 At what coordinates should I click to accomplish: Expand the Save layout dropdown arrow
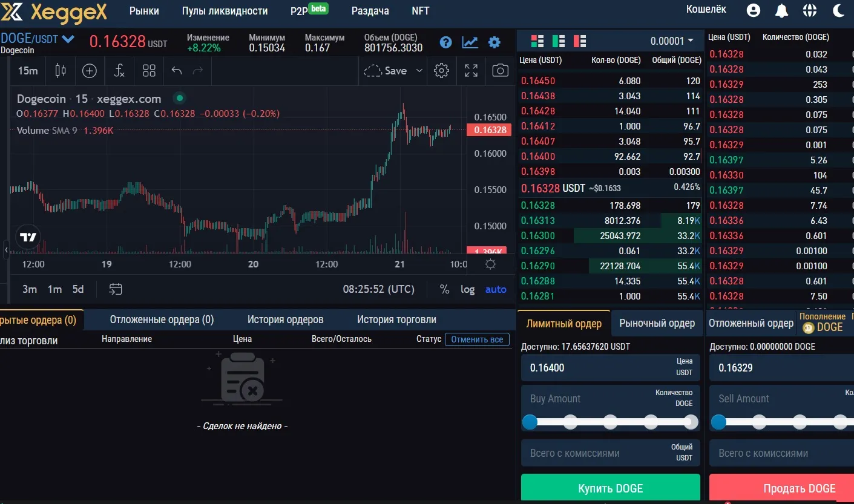(419, 71)
